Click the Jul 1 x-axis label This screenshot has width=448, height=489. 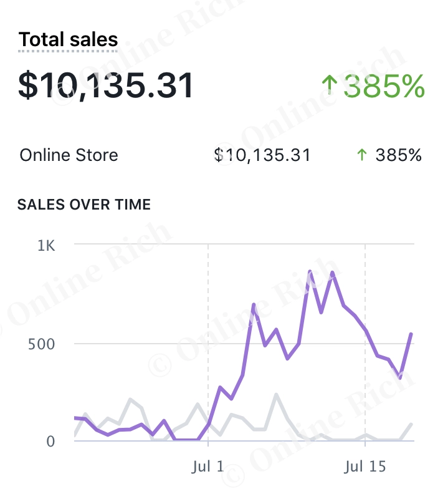pos(208,465)
